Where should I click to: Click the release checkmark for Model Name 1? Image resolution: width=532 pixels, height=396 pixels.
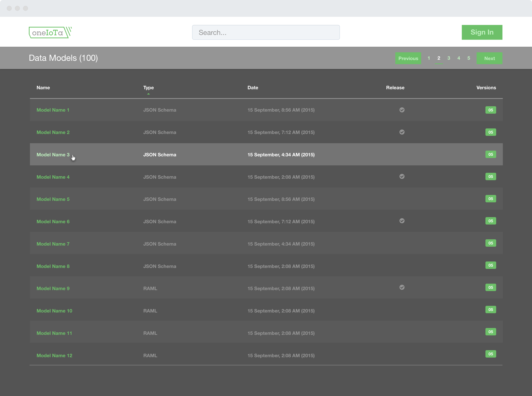(402, 110)
